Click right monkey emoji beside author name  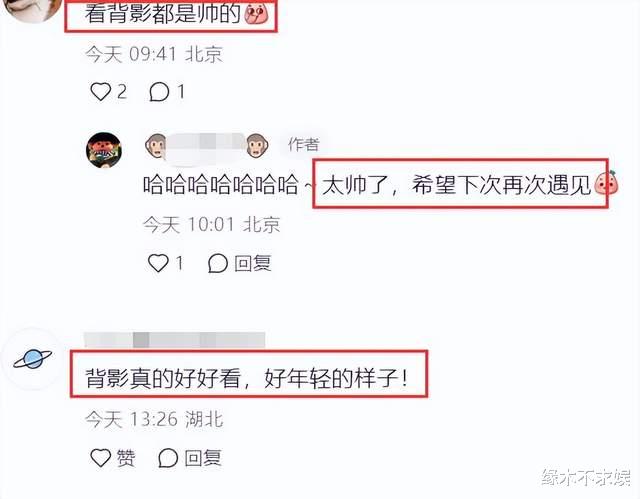tap(257, 146)
